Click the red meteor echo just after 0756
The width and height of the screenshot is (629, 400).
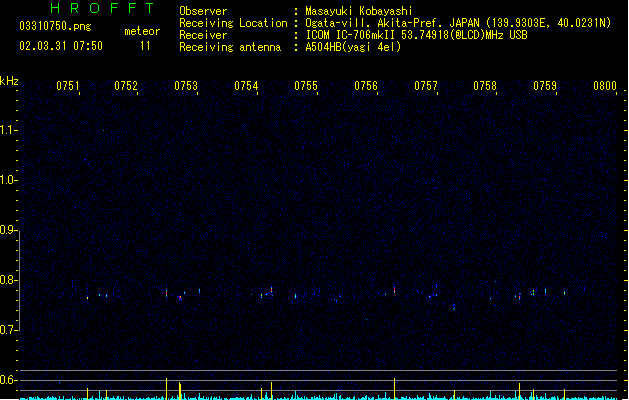click(x=394, y=289)
